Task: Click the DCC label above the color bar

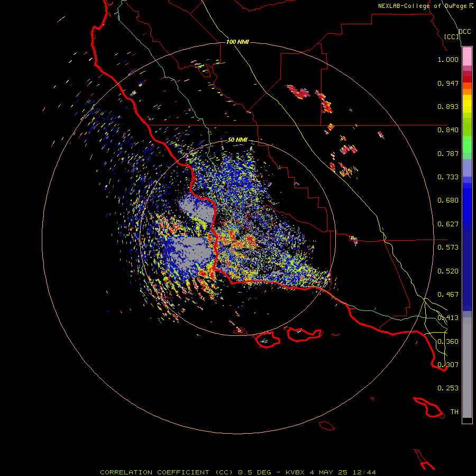Action: click(465, 32)
